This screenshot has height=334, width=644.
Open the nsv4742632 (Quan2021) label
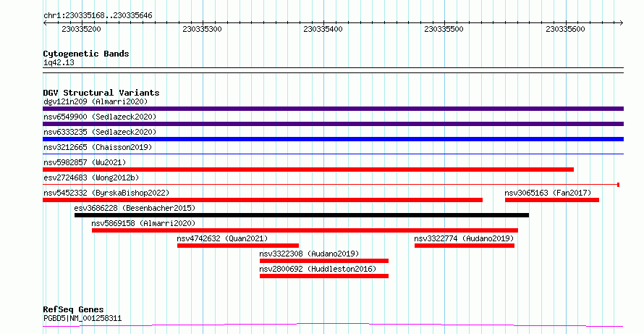(x=222, y=238)
